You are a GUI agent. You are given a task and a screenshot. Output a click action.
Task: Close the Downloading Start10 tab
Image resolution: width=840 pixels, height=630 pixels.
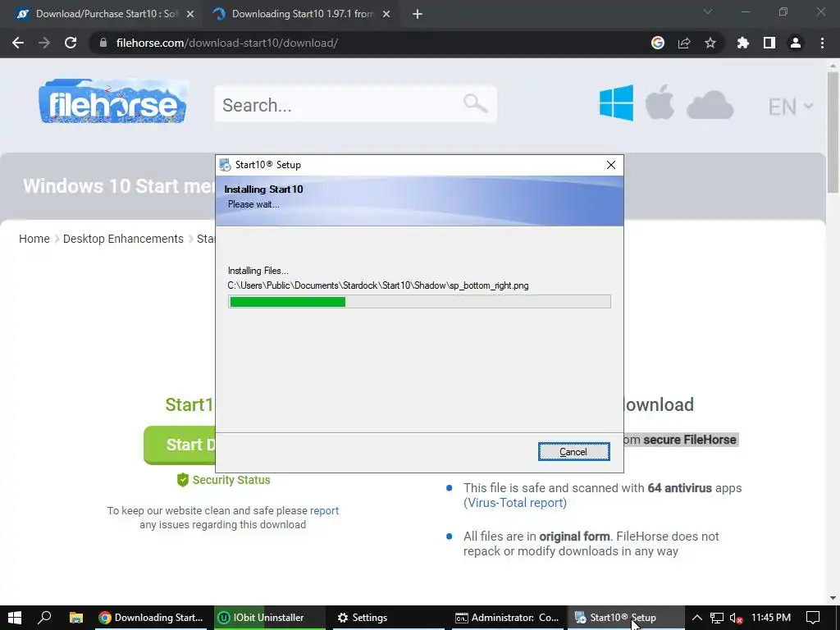386,14
